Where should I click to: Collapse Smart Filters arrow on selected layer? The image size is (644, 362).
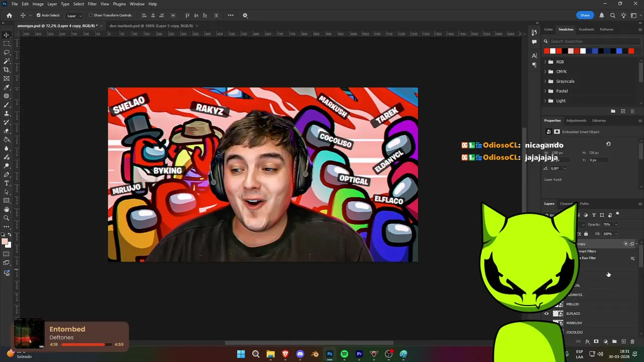point(636,244)
